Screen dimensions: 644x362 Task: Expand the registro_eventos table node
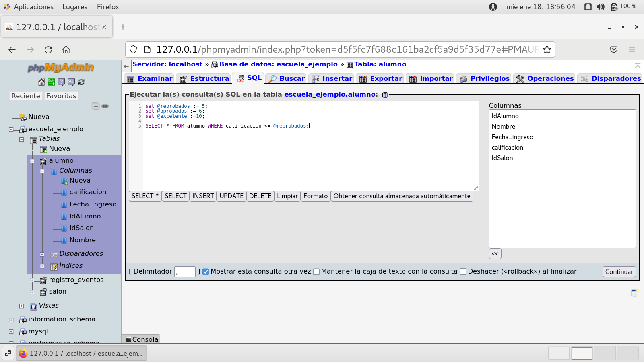point(32,280)
